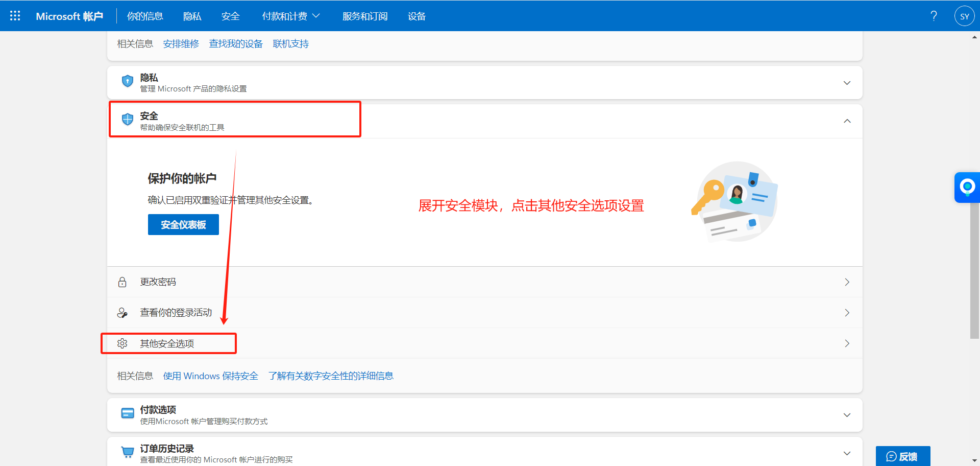Click the 其他安全选项 row text
The image size is (980, 466).
pyautogui.click(x=167, y=343)
